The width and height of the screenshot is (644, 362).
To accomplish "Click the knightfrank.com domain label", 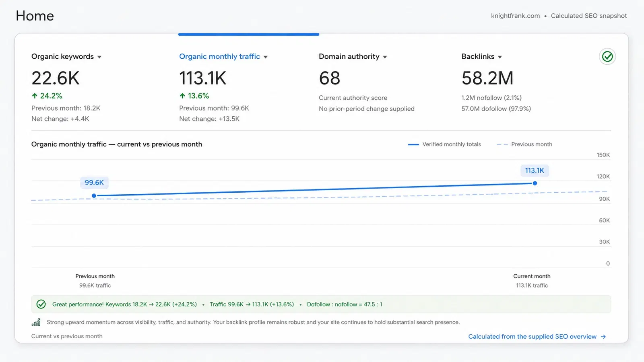I will [x=515, y=16].
